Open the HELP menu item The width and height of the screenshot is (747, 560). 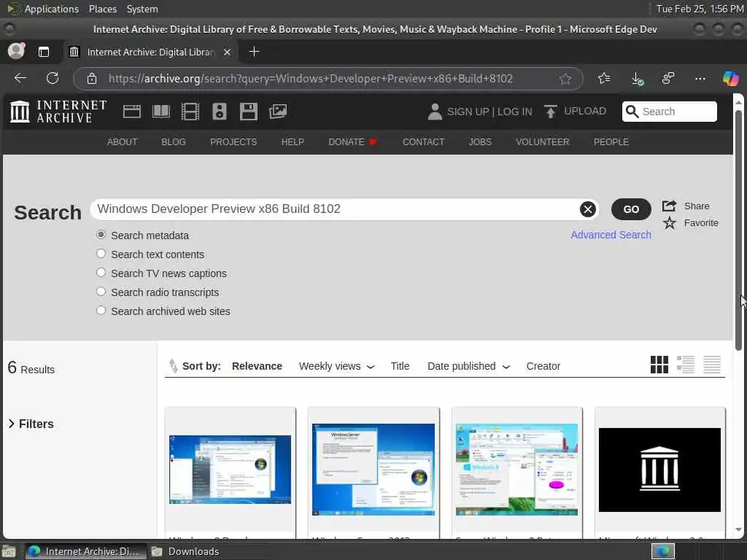pos(293,142)
